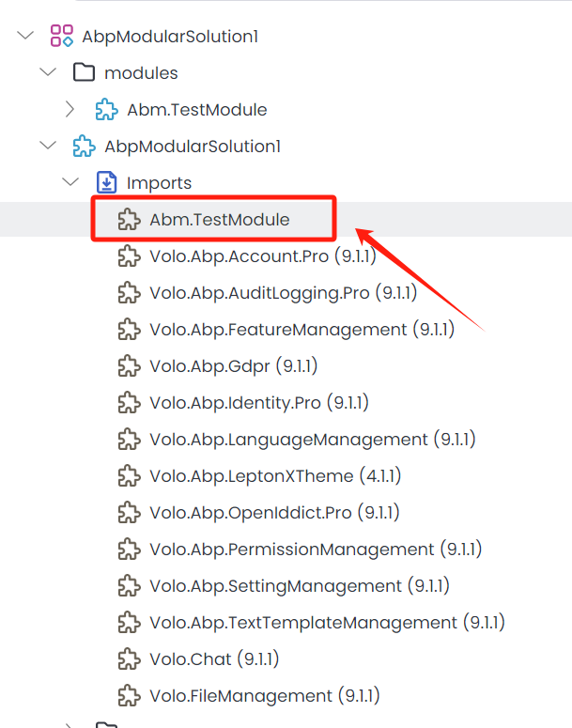572x728 pixels.
Task: Collapse the modules folder chevron
Action: coord(48,73)
